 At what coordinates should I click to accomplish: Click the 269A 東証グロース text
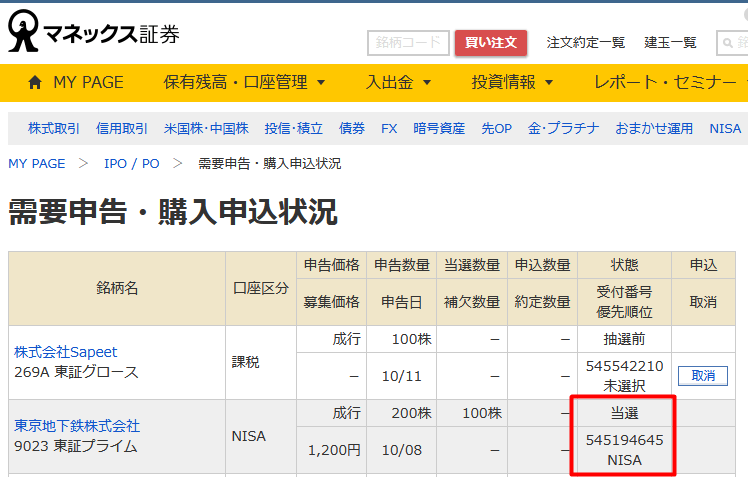(x=76, y=372)
